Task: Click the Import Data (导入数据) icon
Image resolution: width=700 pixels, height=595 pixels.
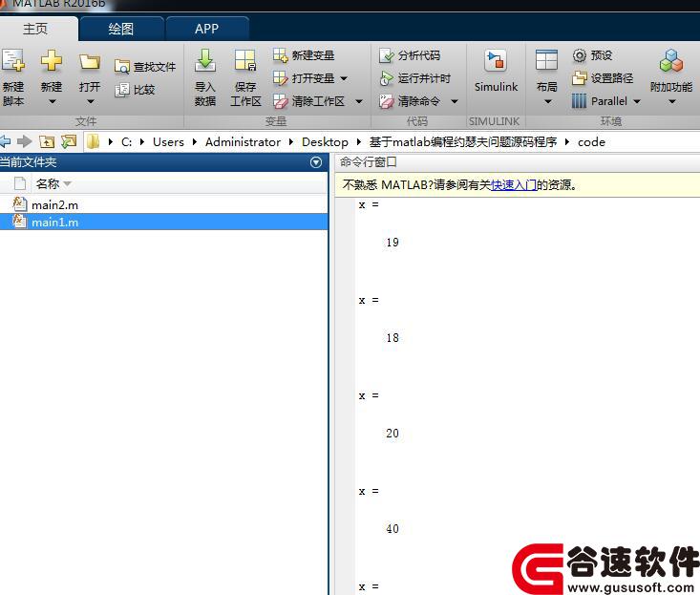Action: coord(205,61)
